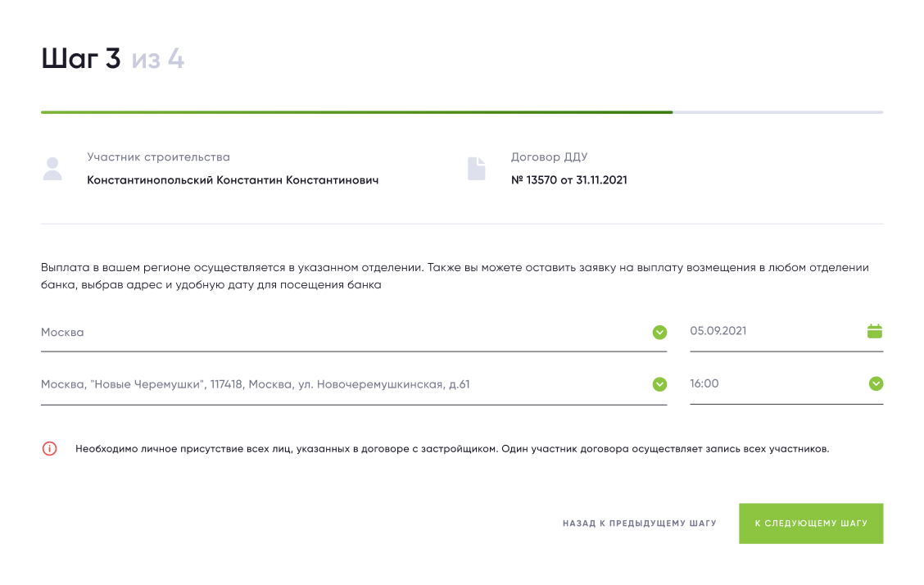The image size is (924, 585).
Task: Click the Шаг 3 heading
Action: tap(81, 59)
